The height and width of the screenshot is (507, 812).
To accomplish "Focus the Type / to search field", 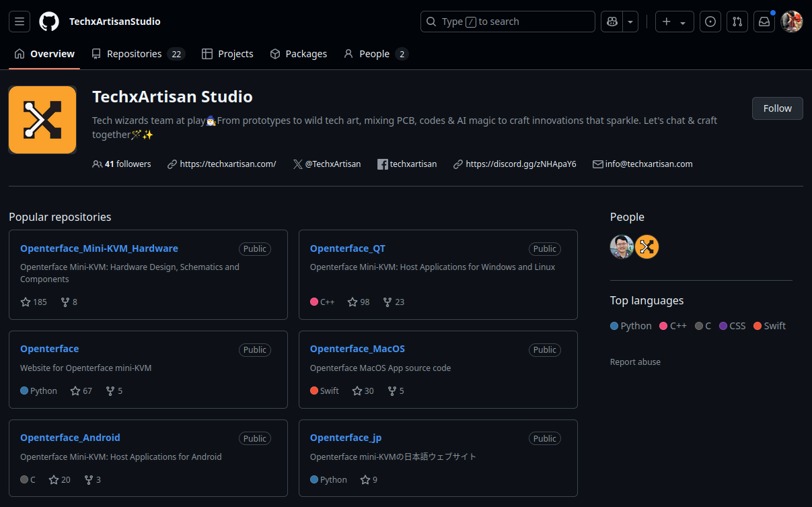I will (x=508, y=22).
